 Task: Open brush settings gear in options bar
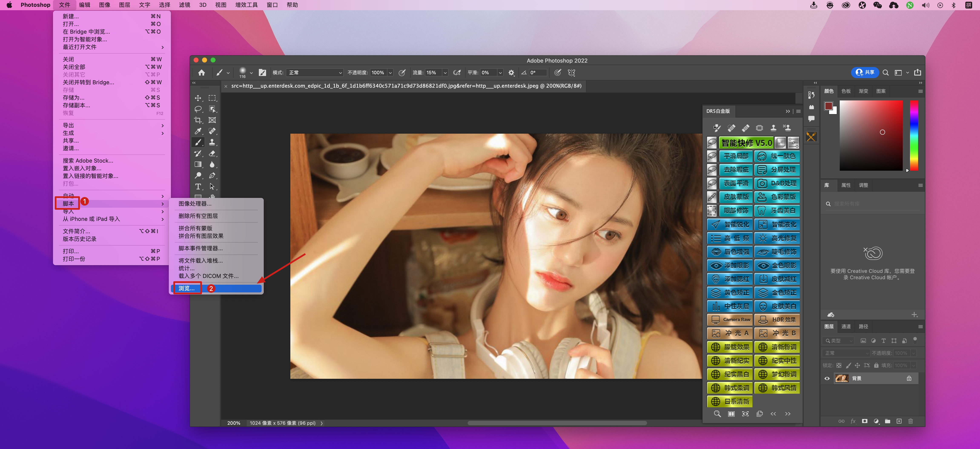point(511,73)
